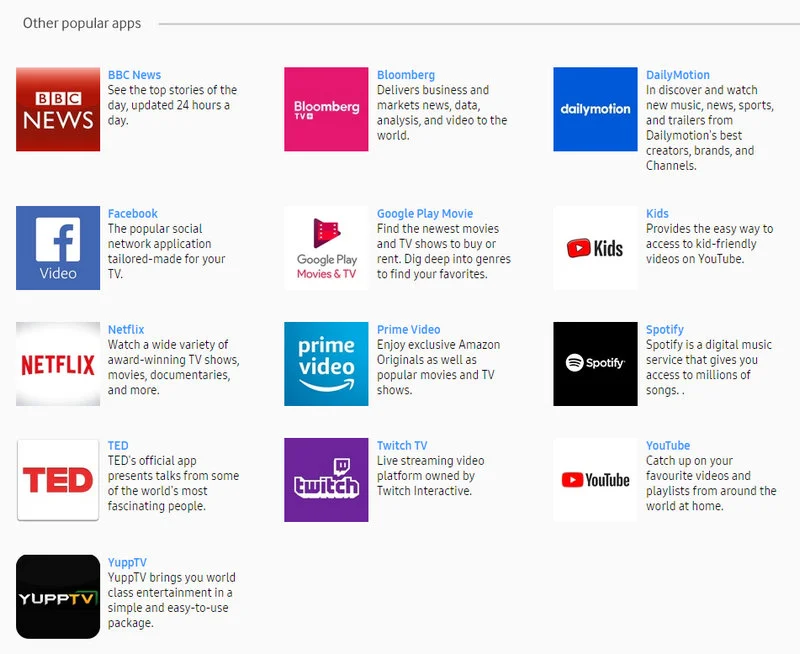Open the Prime Video icon
The width and height of the screenshot is (800, 654).
click(326, 364)
